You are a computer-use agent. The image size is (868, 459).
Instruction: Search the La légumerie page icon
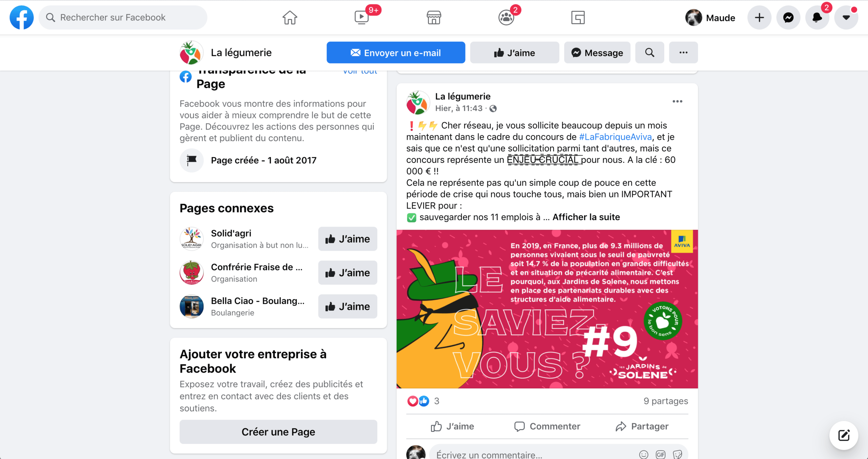click(x=649, y=53)
